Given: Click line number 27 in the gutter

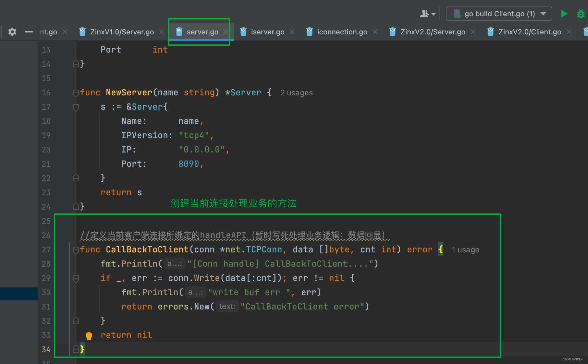Looking at the screenshot, I should pos(46,250).
